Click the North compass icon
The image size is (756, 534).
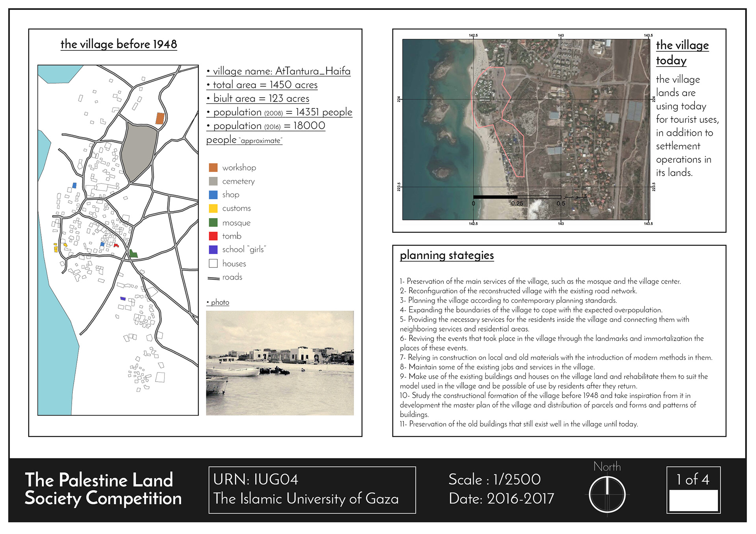click(x=607, y=494)
